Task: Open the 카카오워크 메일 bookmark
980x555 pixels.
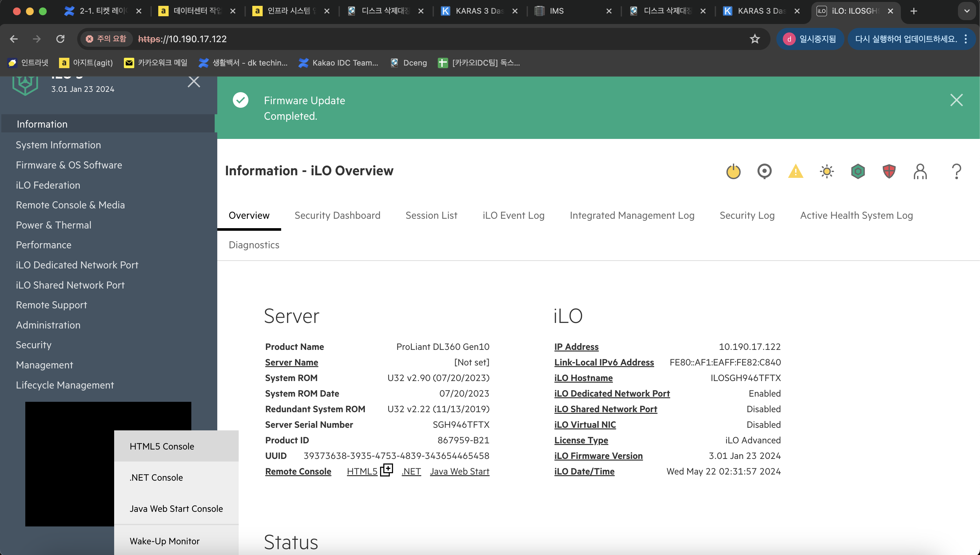Action: point(156,63)
